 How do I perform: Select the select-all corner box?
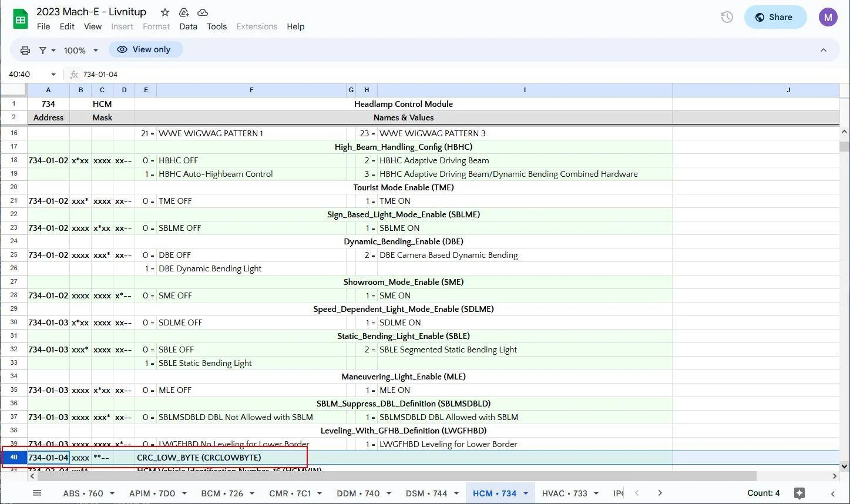(x=14, y=90)
